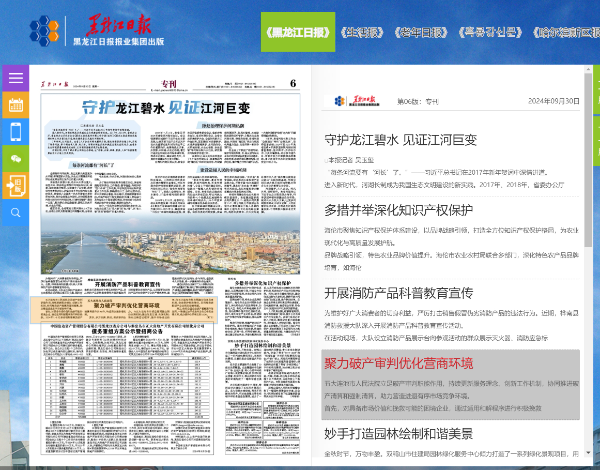Click the mobile phone version icon
600x470 pixels.
(x=16, y=132)
